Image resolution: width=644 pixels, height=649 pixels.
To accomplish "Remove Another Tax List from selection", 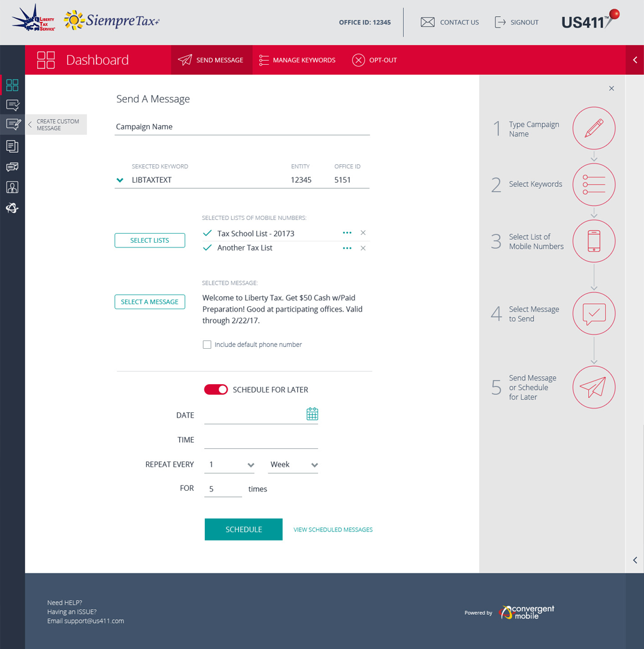I will click(x=363, y=248).
